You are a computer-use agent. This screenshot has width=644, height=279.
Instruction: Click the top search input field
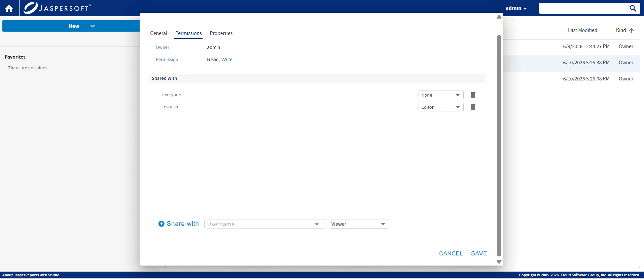584,8
